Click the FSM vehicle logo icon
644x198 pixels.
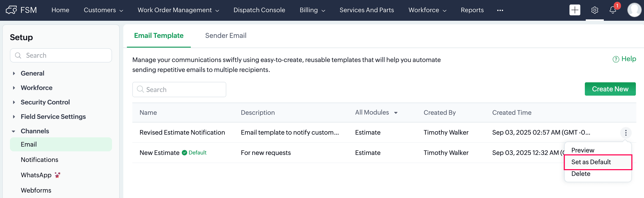point(11,10)
